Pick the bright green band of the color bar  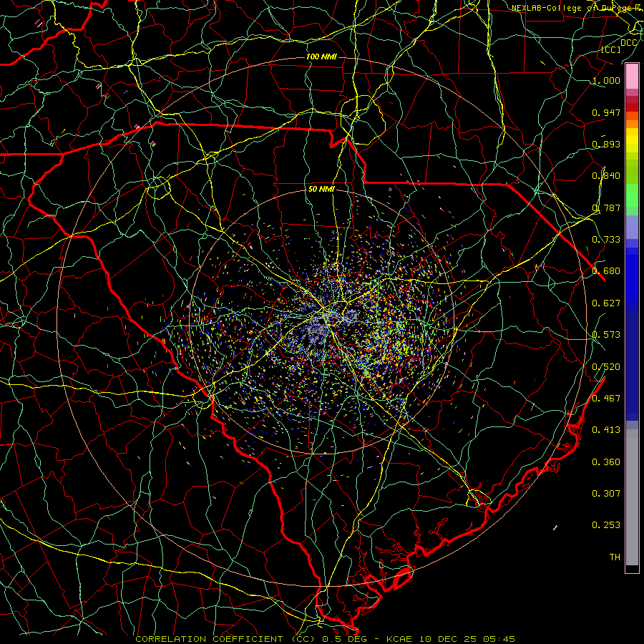pyautogui.click(x=632, y=195)
